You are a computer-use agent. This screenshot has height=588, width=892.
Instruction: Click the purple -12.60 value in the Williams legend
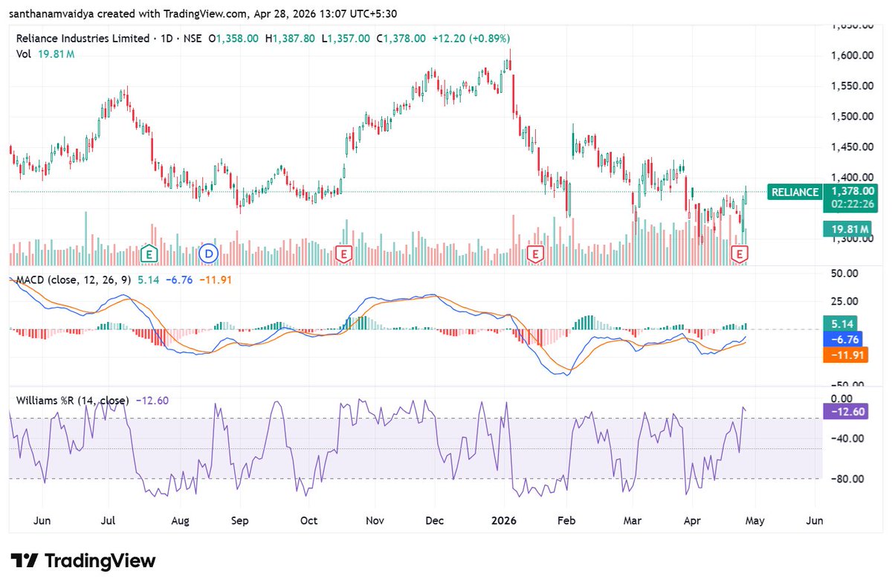tap(152, 400)
